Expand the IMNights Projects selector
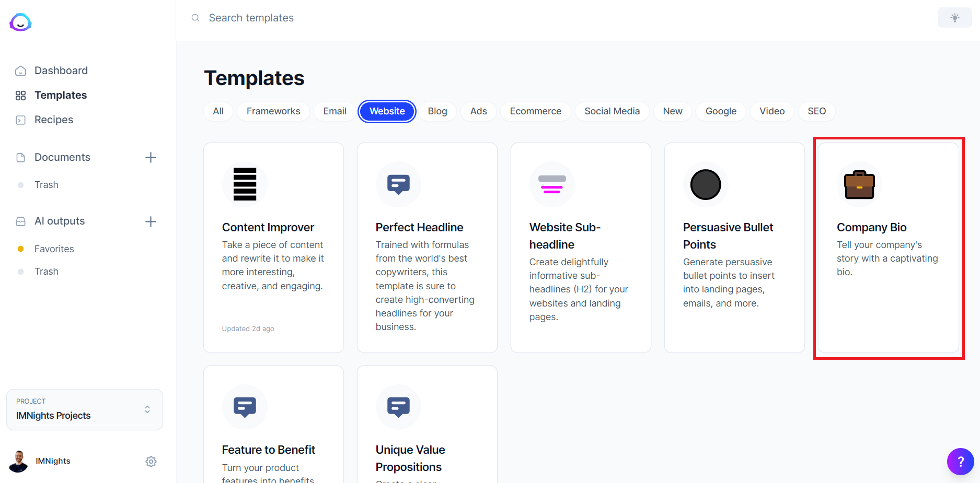The height and width of the screenshot is (483, 980). point(85,409)
